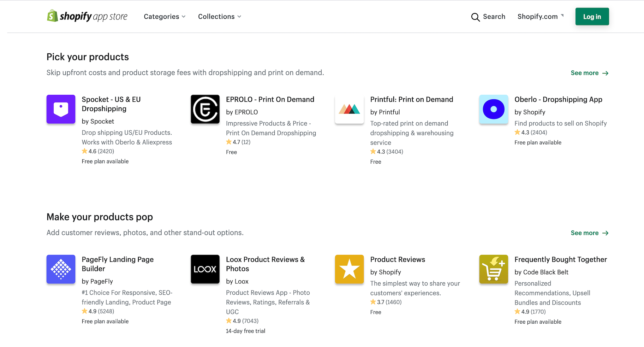Click the black Loox logo icon
The height and width of the screenshot is (347, 644).
click(x=205, y=269)
